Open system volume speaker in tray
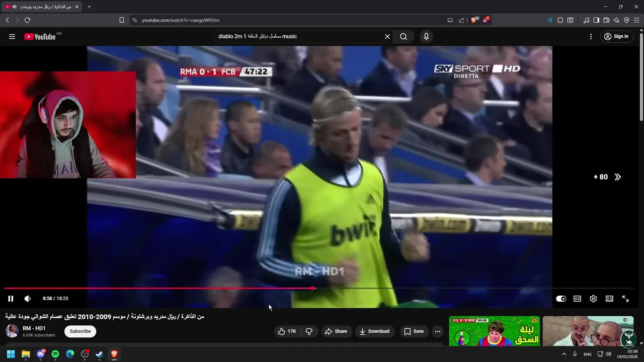Screen dimensions: 644x362 609,354
